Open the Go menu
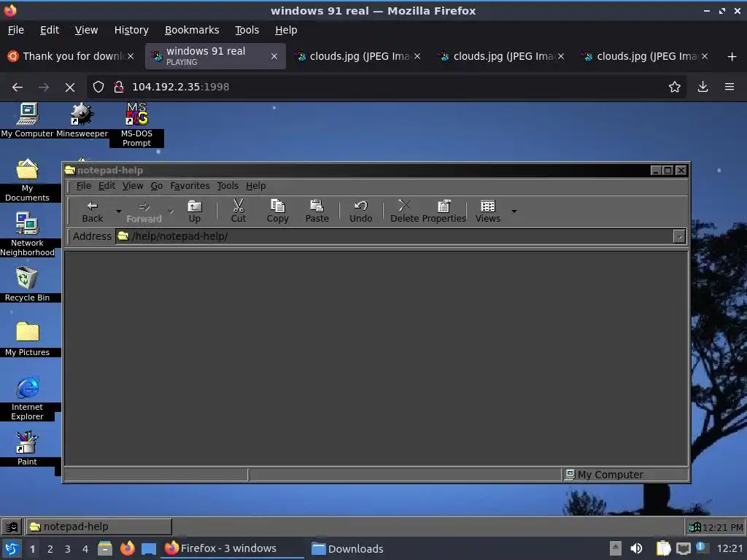The image size is (747, 560). point(157,186)
